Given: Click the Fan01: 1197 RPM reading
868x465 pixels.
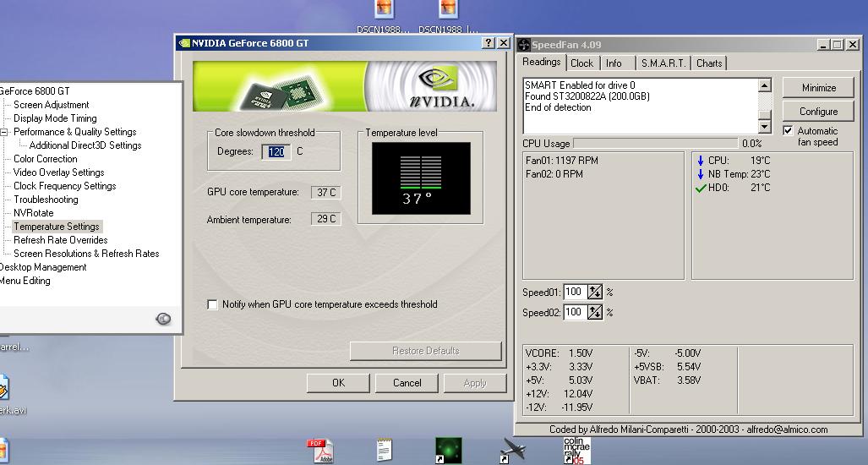Looking at the screenshot, I should pos(562,161).
